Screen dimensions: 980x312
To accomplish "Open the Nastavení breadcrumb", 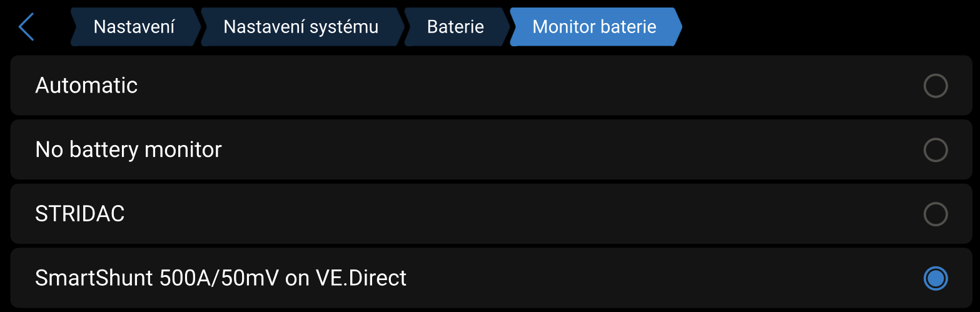I will 134,27.
